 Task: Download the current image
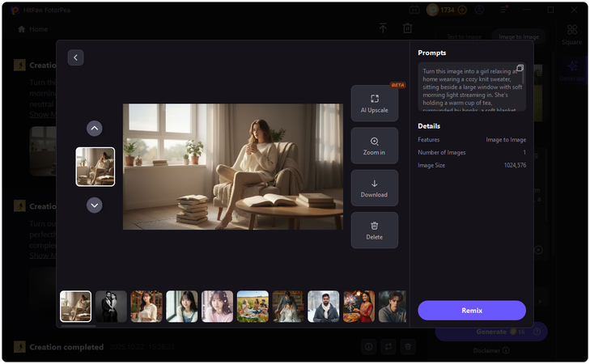click(x=375, y=188)
